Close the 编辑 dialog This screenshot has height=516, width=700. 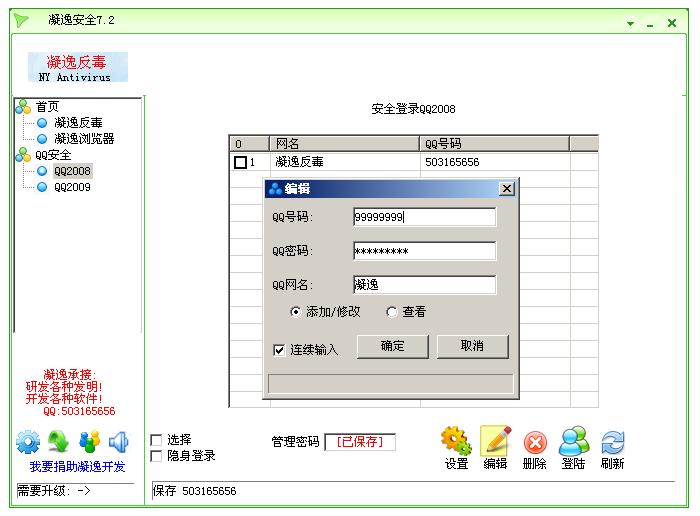click(507, 188)
